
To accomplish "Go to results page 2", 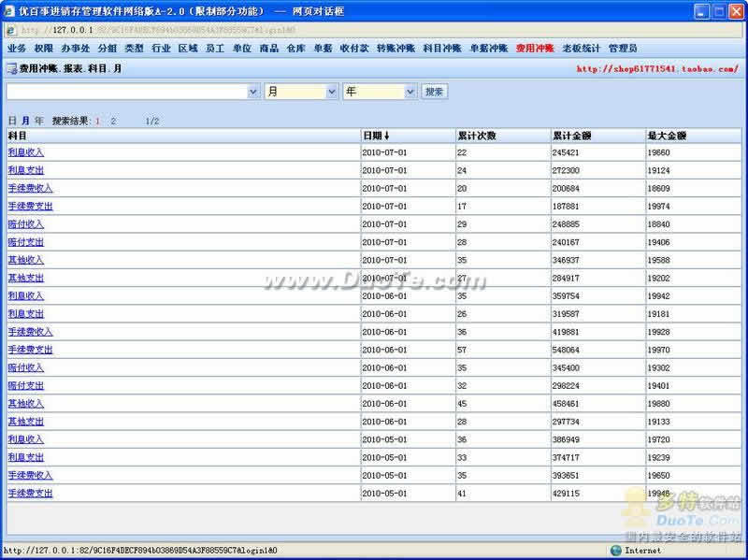I will [x=113, y=122].
